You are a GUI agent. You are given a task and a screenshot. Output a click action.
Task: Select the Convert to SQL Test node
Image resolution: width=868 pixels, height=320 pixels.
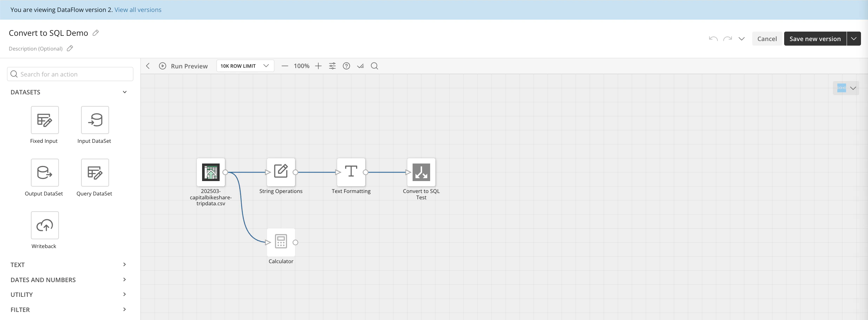coord(421,172)
